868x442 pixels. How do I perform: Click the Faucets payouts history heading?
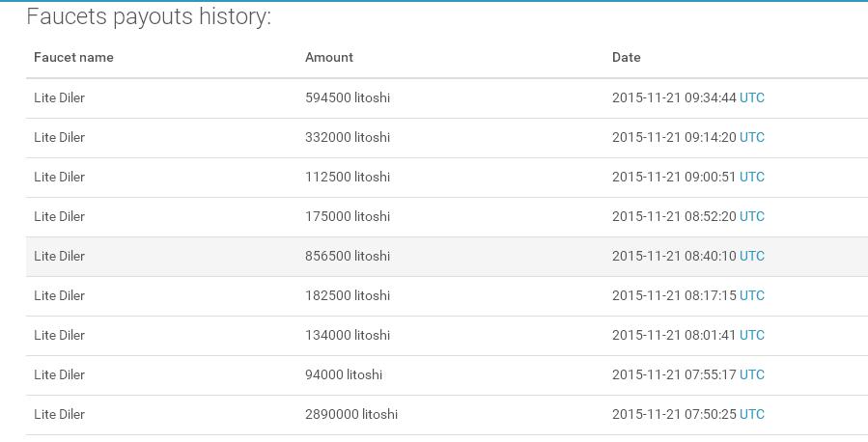149,16
